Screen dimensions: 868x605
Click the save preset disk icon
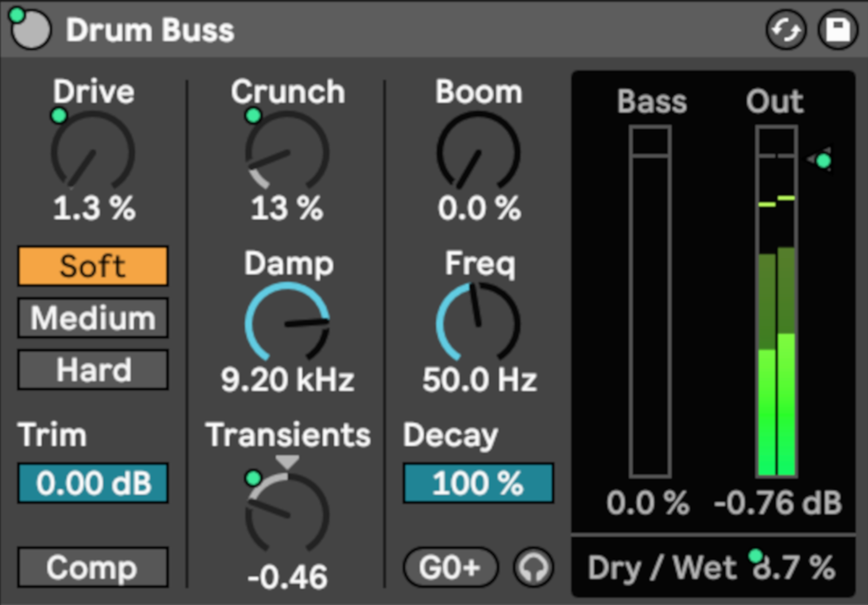[837, 30]
